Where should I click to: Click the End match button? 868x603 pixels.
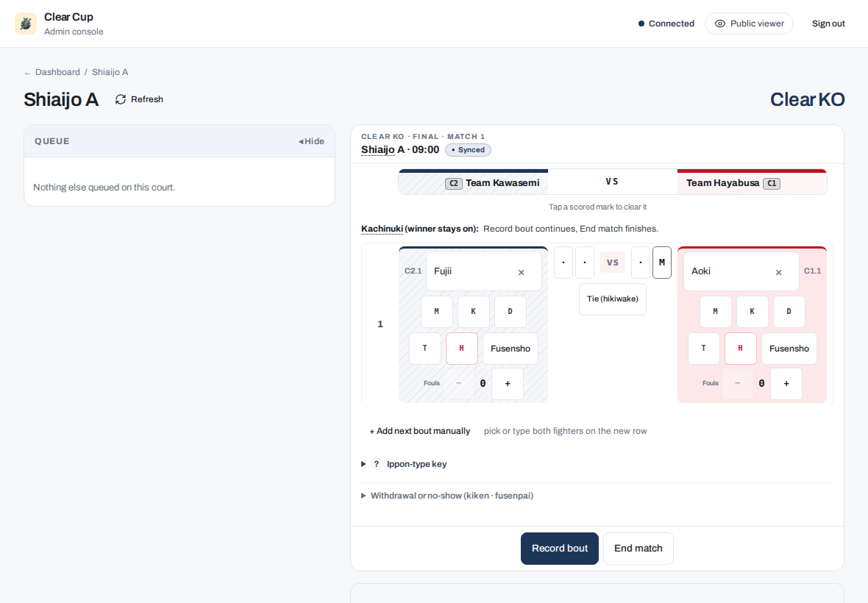pyautogui.click(x=638, y=549)
